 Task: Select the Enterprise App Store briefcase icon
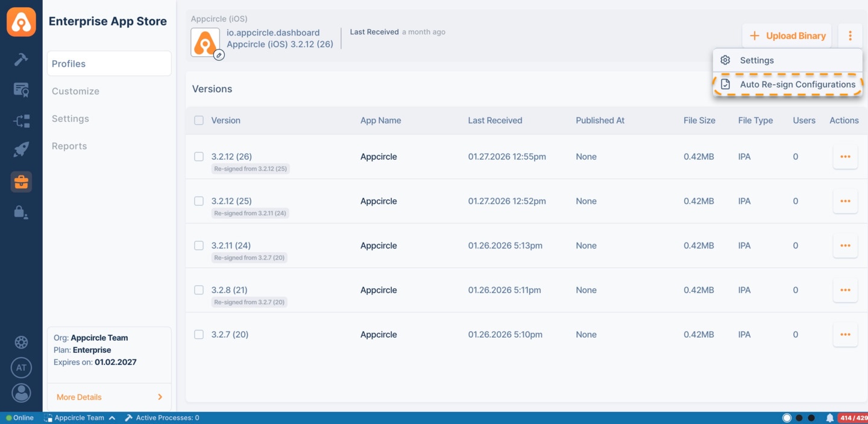pos(21,182)
